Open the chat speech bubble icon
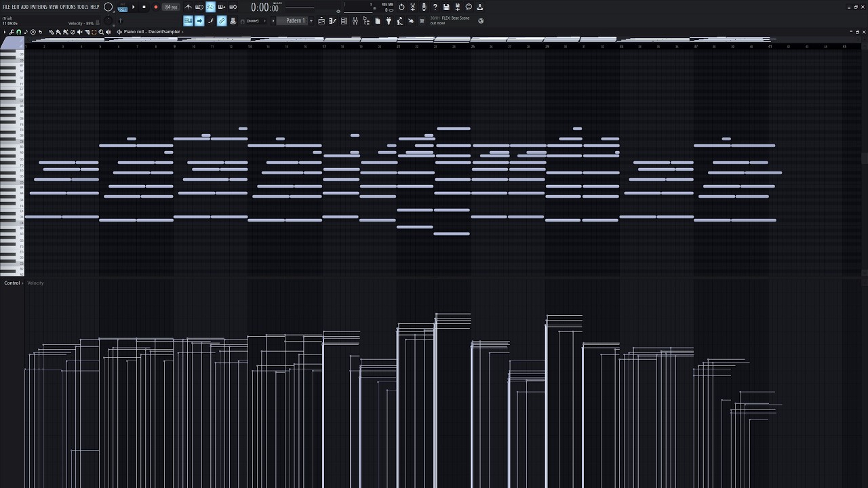Viewport: 868px width, 488px height. [x=469, y=7]
